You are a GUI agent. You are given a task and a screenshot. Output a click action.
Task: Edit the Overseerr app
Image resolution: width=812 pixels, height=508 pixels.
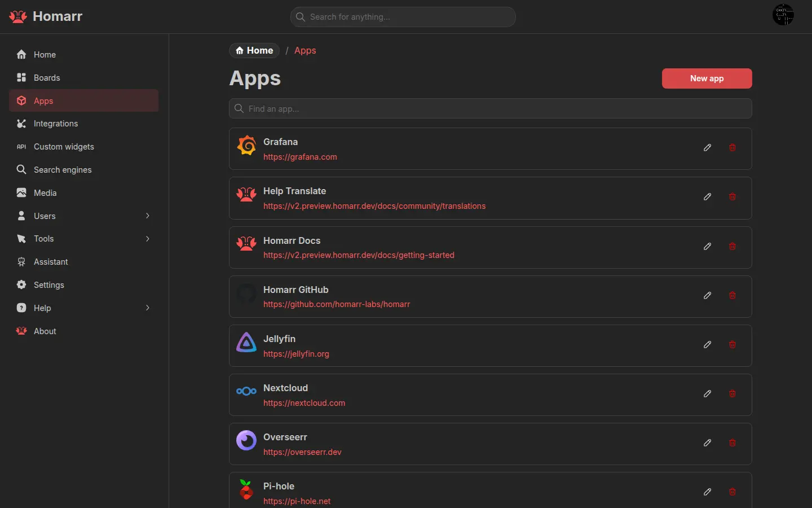pyautogui.click(x=708, y=443)
